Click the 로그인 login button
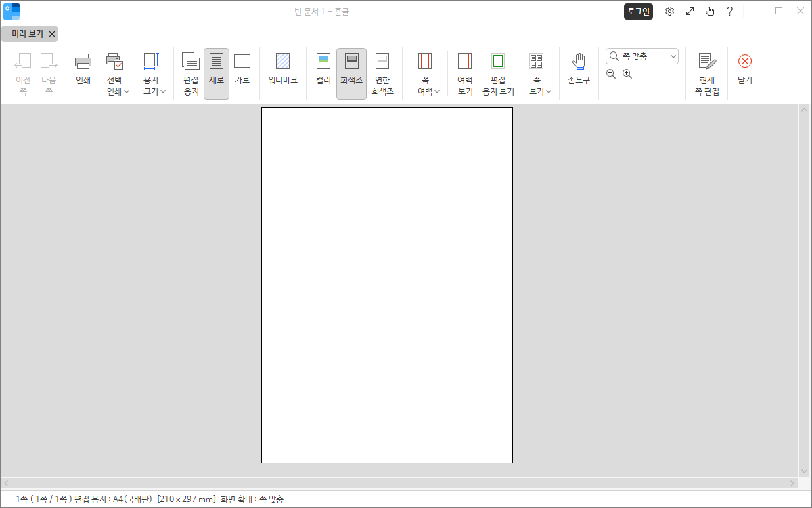Image resolution: width=812 pixels, height=508 pixels. pyautogui.click(x=638, y=11)
